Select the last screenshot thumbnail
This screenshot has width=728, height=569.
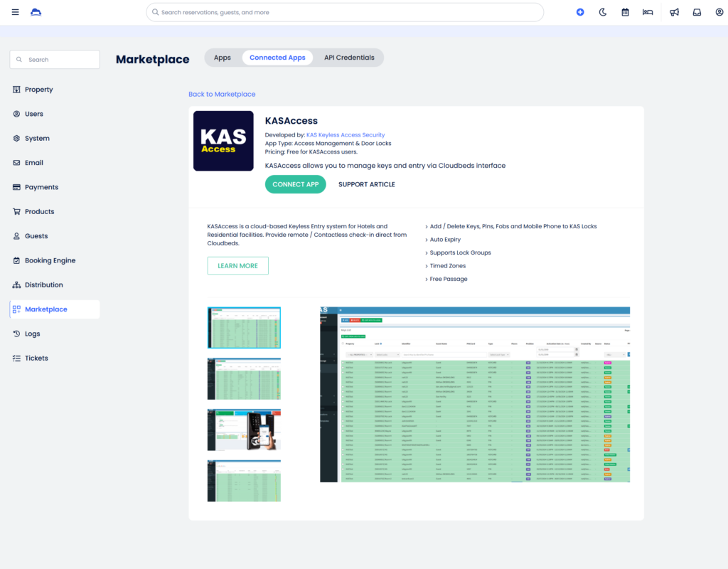click(244, 481)
